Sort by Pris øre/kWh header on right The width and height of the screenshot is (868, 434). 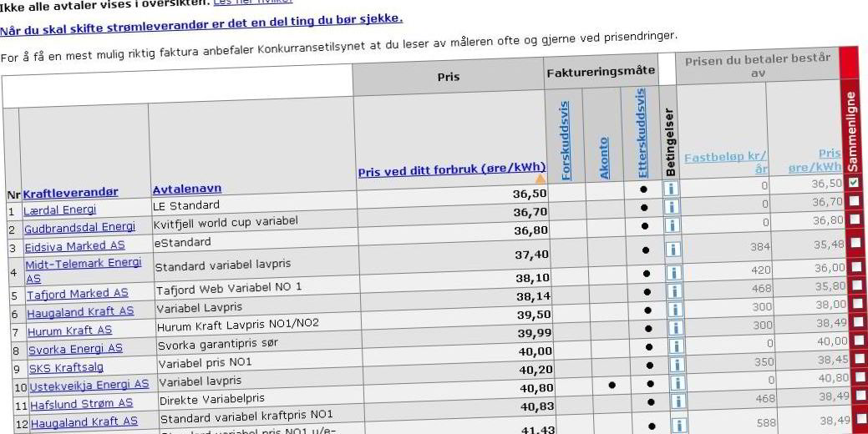tap(815, 159)
